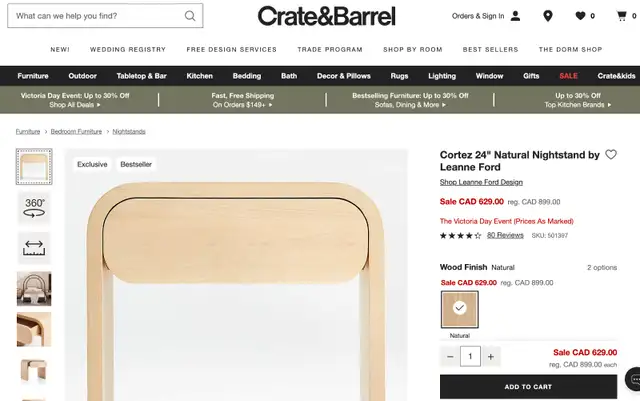Viewport: 640px width, 401px height.
Task: Open the shopping cart icon
Action: click(x=621, y=16)
